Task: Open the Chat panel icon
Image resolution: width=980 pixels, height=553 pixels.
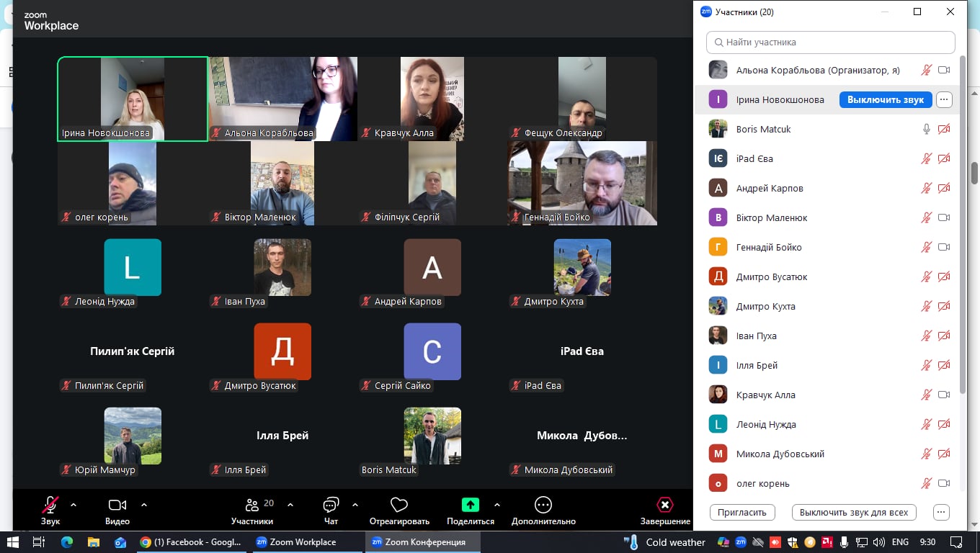Action: 331,505
